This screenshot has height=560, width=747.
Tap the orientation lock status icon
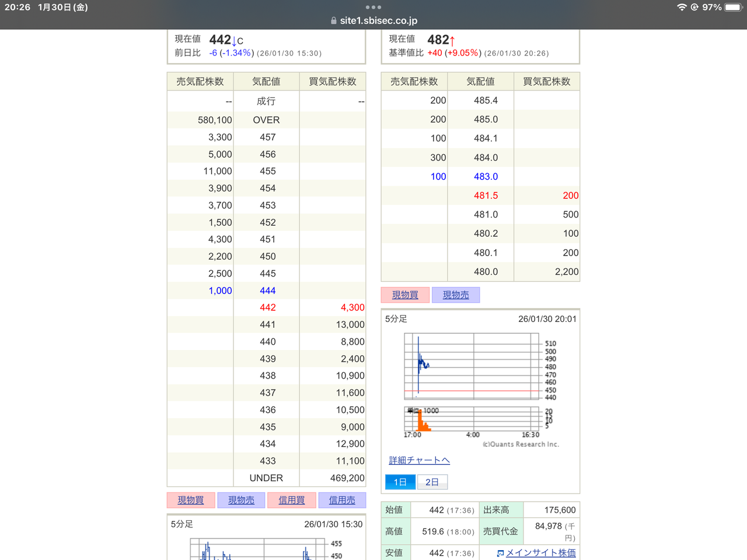coord(694,7)
